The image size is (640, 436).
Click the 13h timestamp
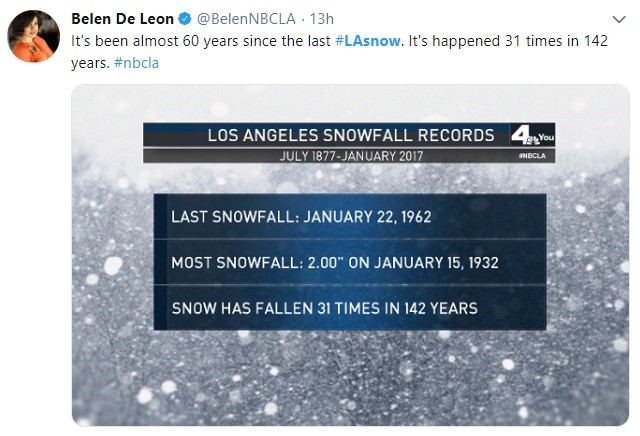click(322, 19)
